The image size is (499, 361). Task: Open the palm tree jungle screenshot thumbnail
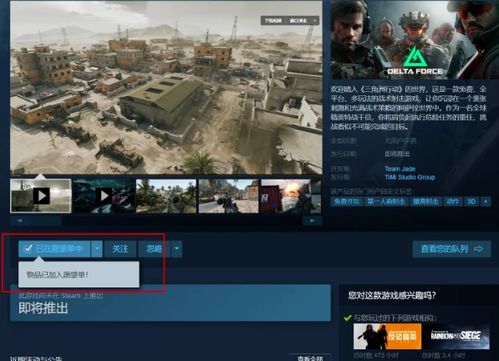(166, 196)
